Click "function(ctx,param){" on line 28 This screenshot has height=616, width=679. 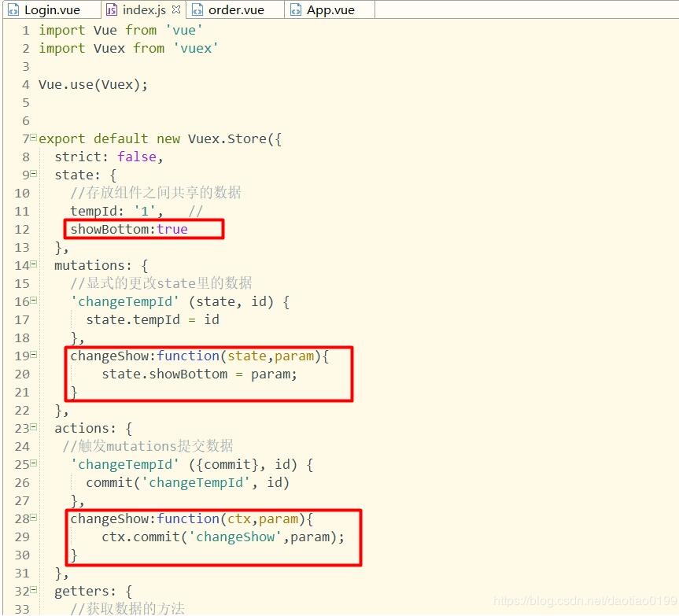point(234,518)
